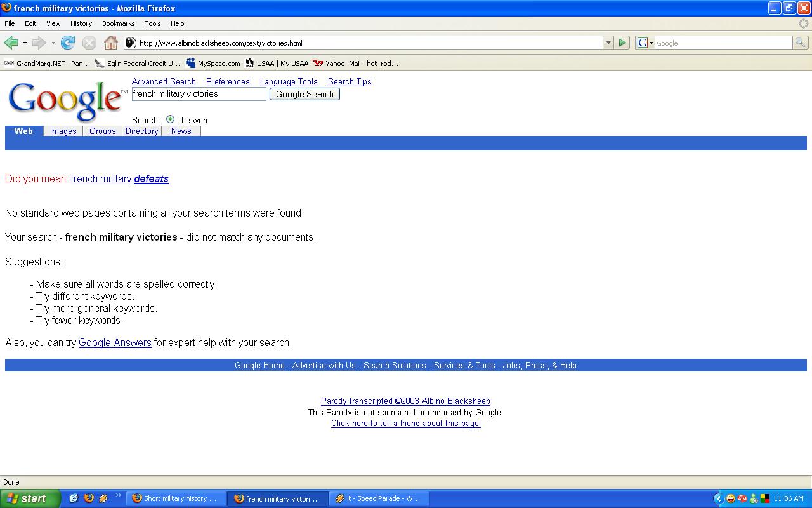Screen dimensions: 812x508
Task: Click the messenger buddy tray icon
Action: (x=754, y=498)
